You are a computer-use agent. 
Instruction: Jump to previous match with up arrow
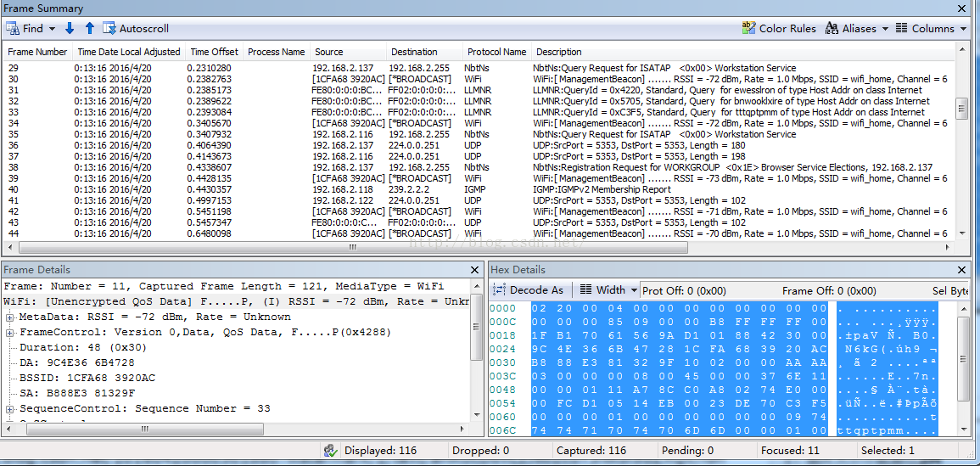[89, 28]
